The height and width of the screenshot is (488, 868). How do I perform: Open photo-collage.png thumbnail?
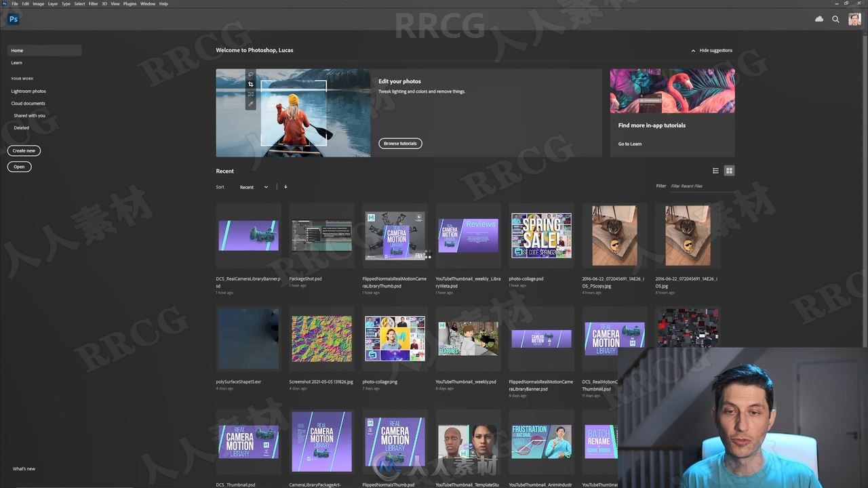click(x=395, y=339)
